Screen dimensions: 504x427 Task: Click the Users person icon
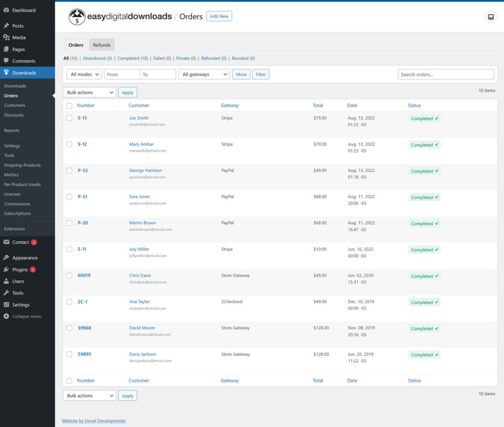point(6,281)
